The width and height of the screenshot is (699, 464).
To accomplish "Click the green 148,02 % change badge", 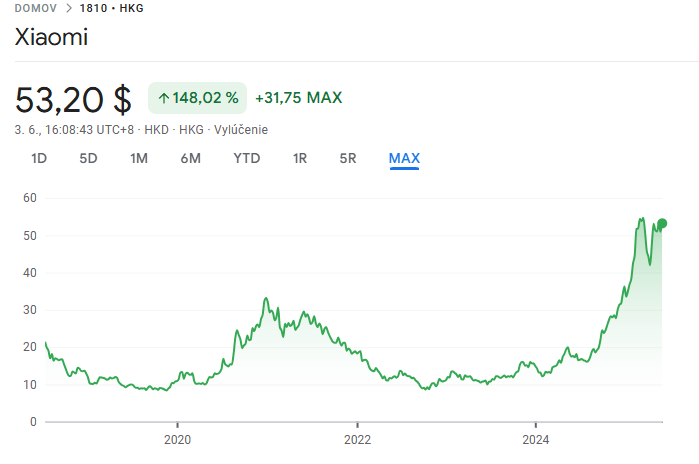I will (198, 98).
